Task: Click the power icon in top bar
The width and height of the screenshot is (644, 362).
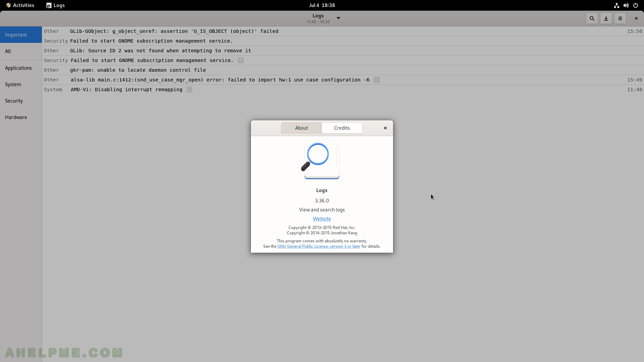Action: click(x=635, y=5)
